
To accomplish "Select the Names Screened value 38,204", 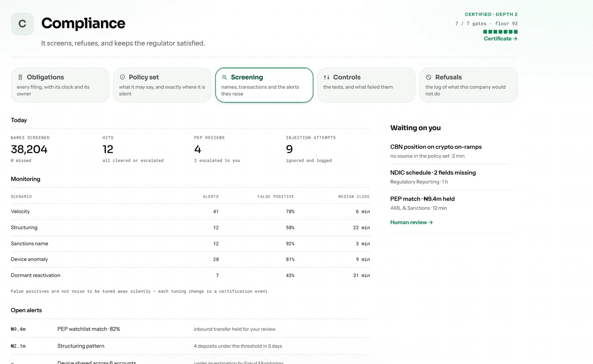I will 29,149.
